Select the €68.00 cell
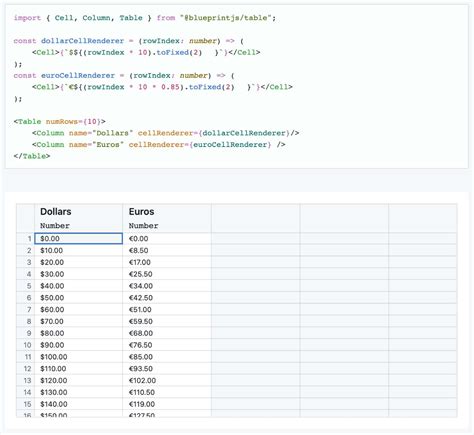Screen dimensions: 474x435 coord(167,333)
